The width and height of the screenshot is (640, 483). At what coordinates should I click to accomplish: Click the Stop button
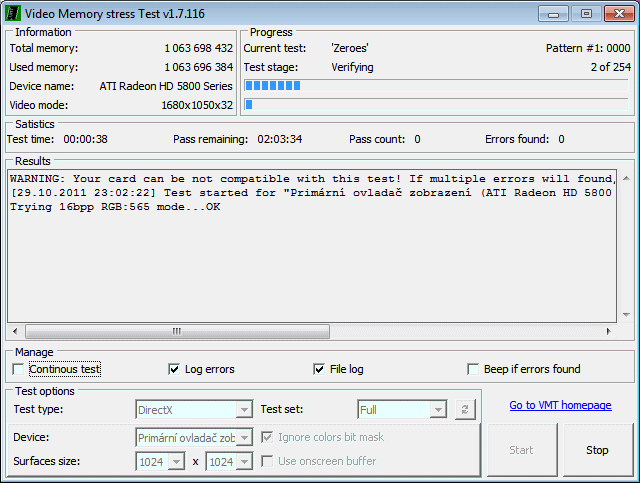tap(597, 450)
